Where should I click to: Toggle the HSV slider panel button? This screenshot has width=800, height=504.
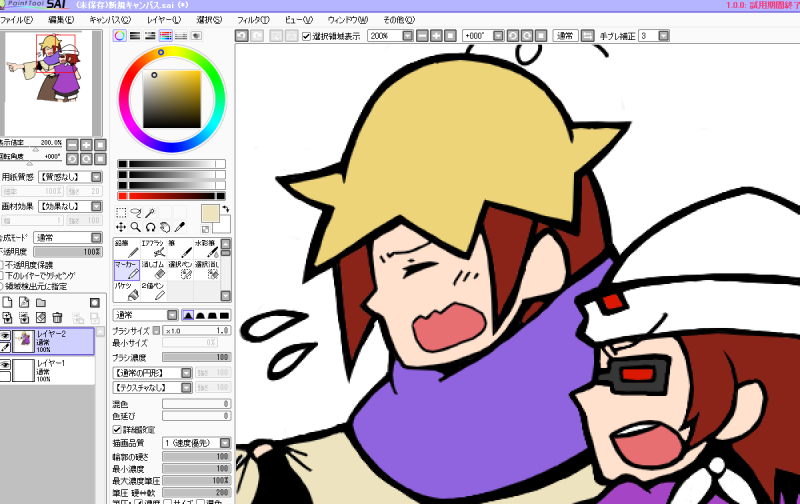150,36
